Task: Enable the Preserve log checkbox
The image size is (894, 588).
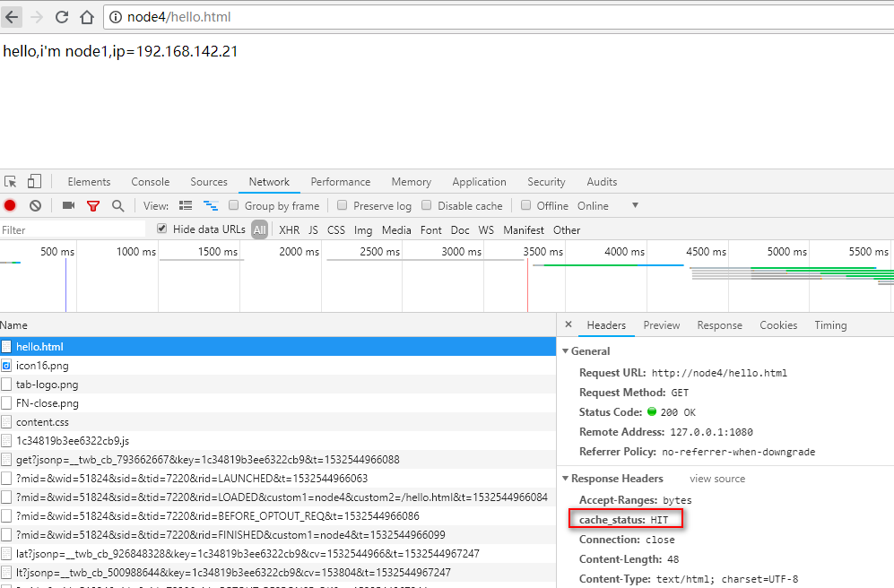Action: point(343,205)
